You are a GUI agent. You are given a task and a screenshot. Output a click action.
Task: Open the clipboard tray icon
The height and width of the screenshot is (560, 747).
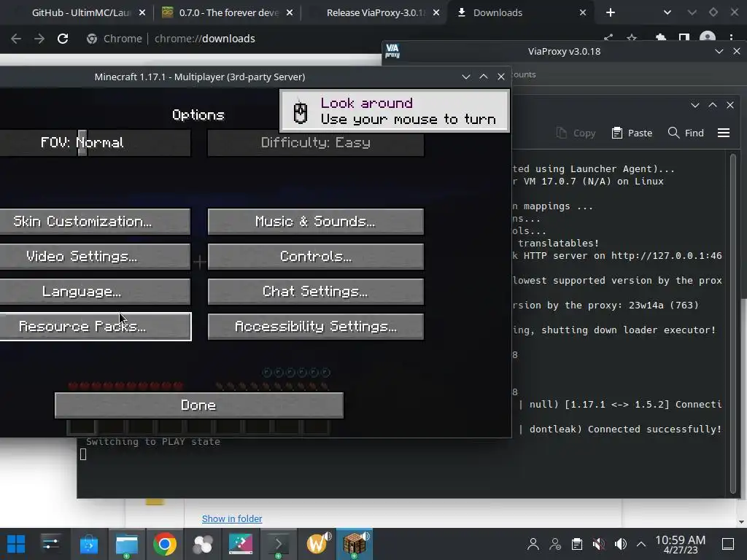pos(577,544)
